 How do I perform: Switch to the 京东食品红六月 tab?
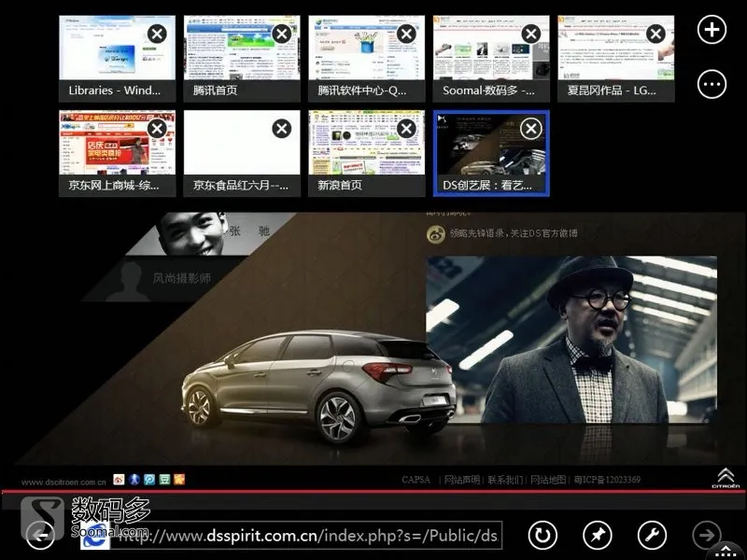(242, 153)
